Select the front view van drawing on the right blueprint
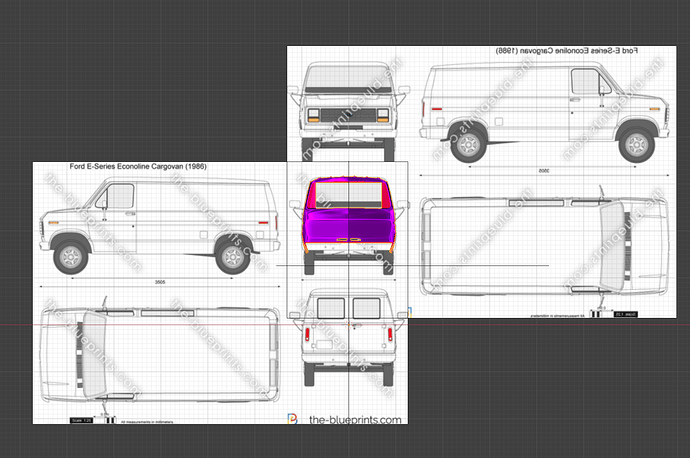 click(349, 111)
